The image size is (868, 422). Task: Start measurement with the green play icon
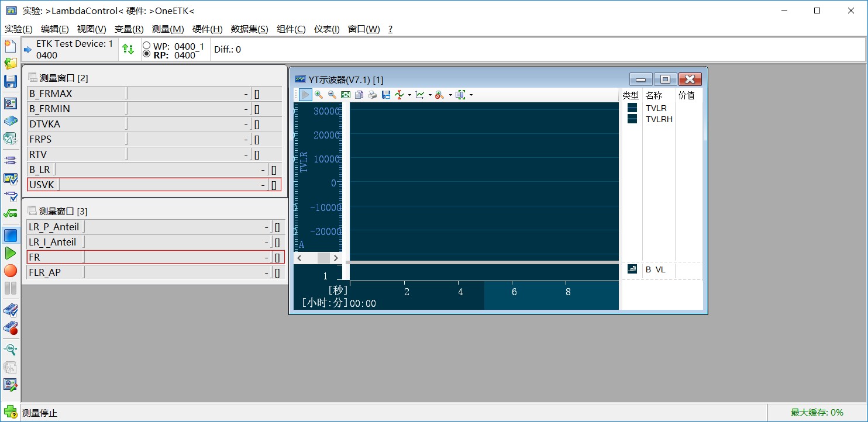tap(11, 253)
